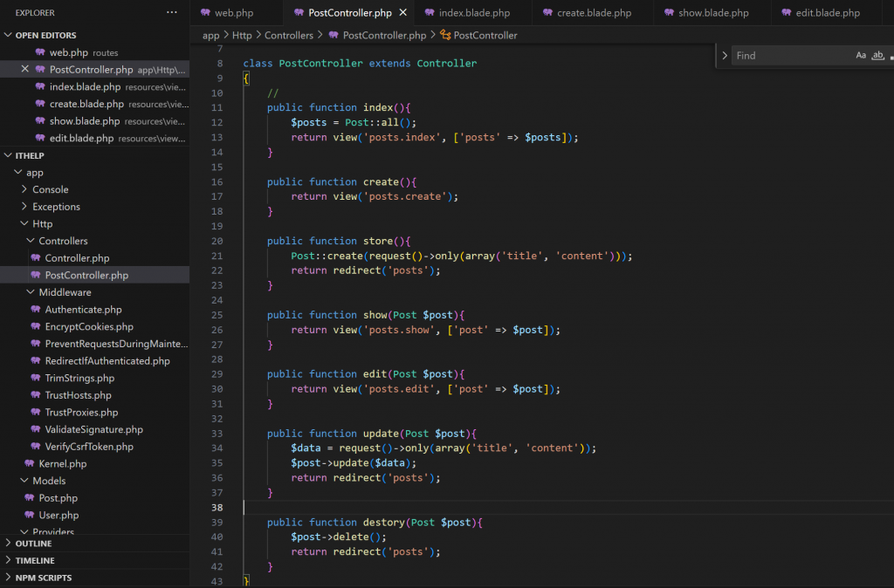Open TrustHosts.php file
The image size is (894, 588).
coord(94,395)
